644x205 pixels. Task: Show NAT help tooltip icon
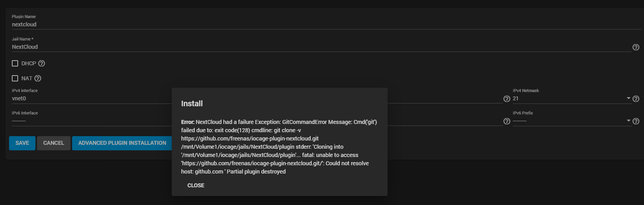coord(38,78)
